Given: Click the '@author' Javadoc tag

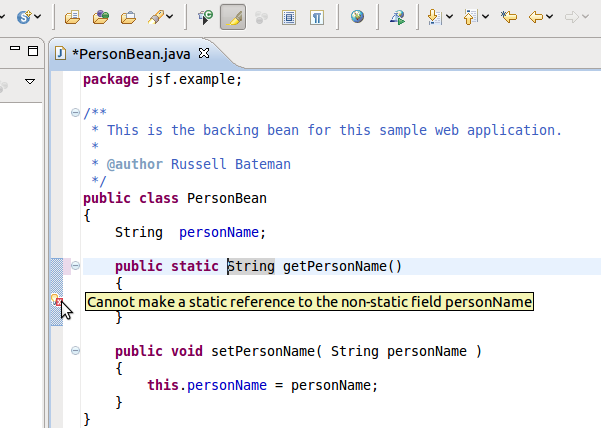Looking at the screenshot, I should click(135, 164).
